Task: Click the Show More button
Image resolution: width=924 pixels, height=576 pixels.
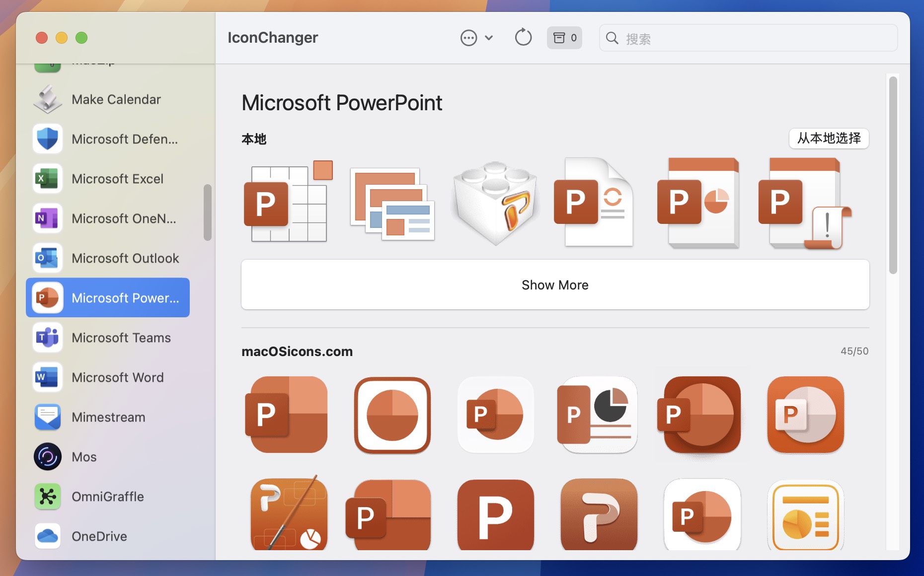Action: pos(555,285)
